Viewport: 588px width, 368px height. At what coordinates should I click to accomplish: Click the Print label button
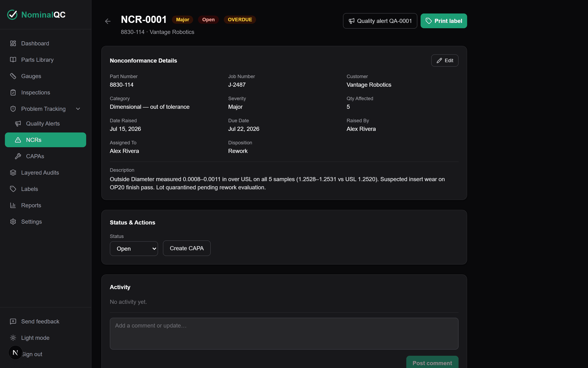[x=444, y=21]
